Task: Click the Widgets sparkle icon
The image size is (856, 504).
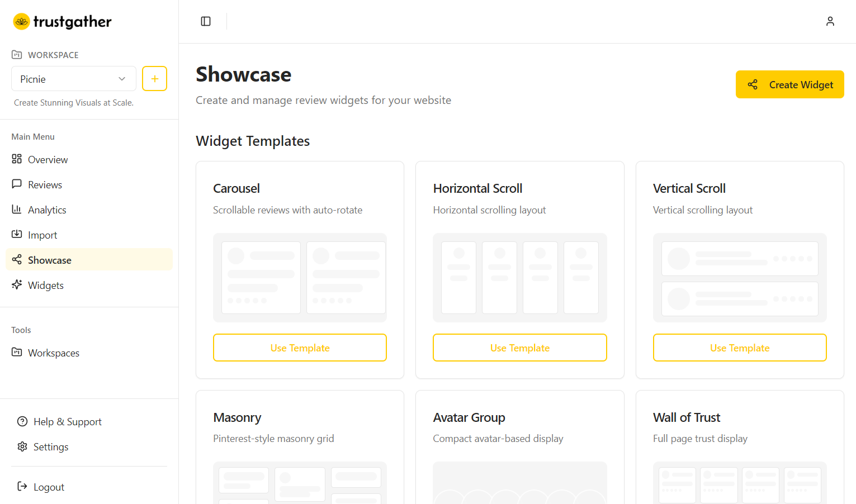Action: (17, 285)
